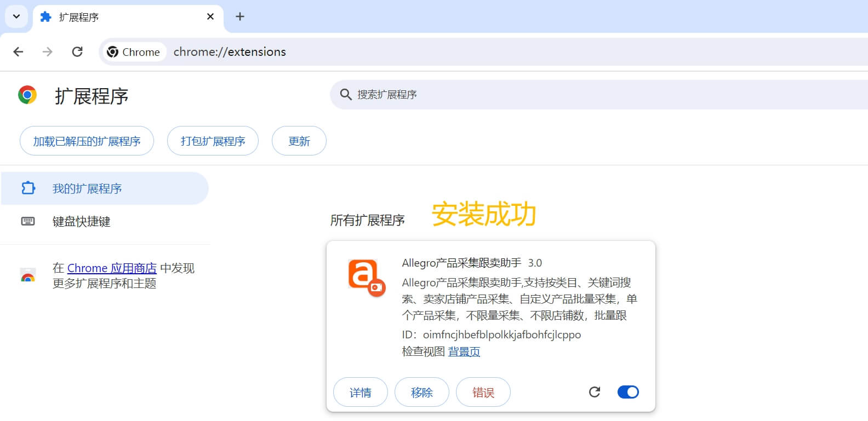Open a new tab with plus button

point(240,17)
